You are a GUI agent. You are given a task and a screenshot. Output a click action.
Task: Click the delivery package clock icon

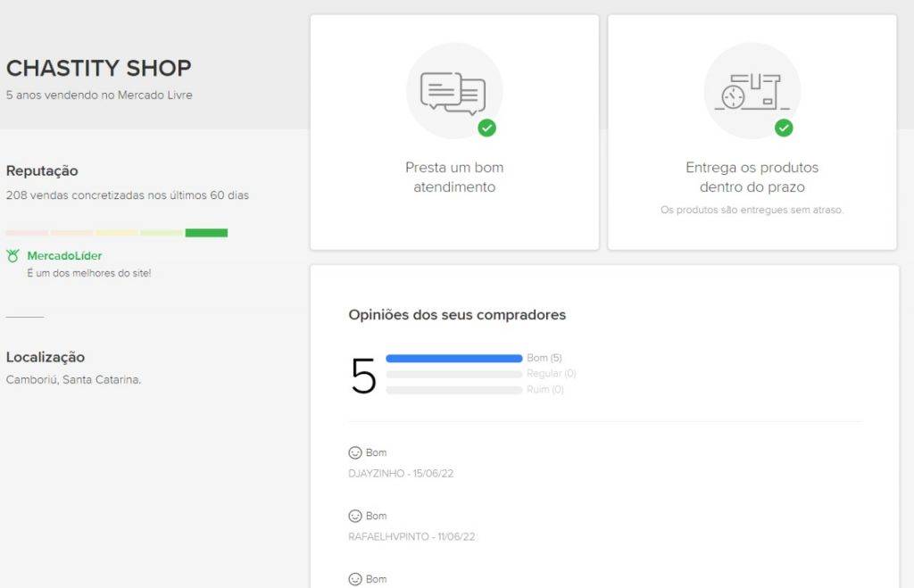click(752, 92)
